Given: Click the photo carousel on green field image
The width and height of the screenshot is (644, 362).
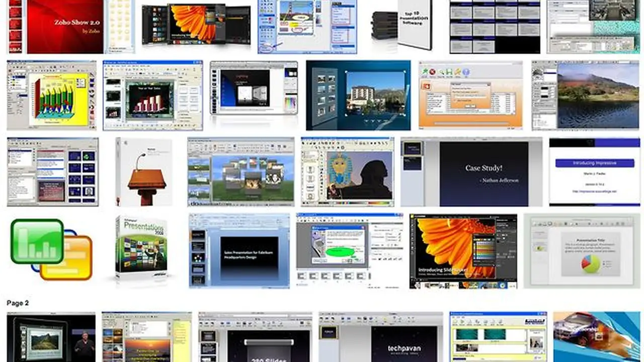Looking at the screenshot, I should (x=241, y=172).
